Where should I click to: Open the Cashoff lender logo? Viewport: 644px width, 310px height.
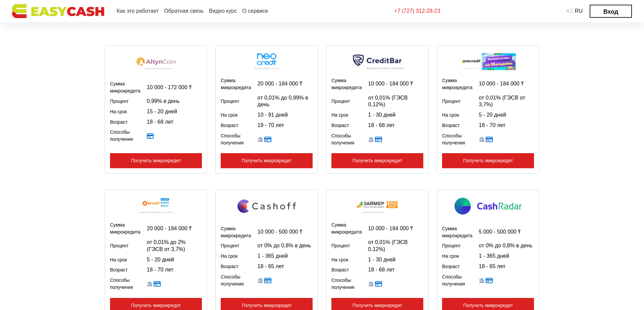click(x=266, y=206)
